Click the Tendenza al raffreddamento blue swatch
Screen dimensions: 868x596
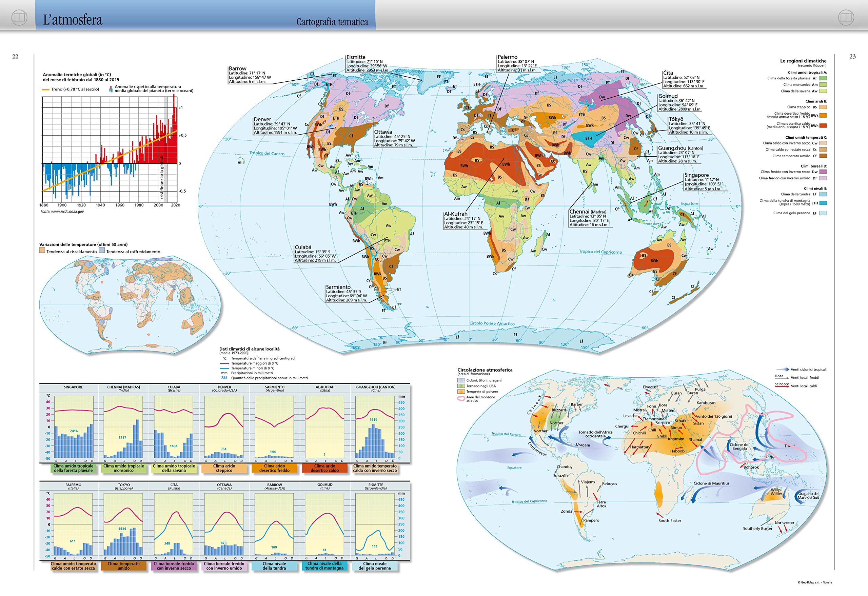tap(102, 251)
